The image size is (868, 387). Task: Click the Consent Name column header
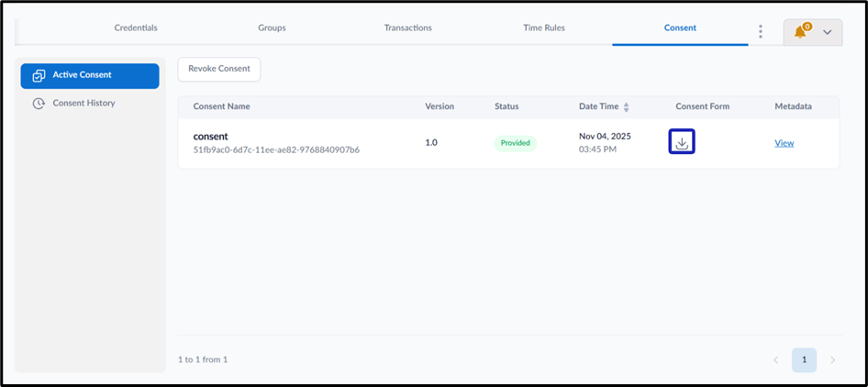(x=221, y=106)
